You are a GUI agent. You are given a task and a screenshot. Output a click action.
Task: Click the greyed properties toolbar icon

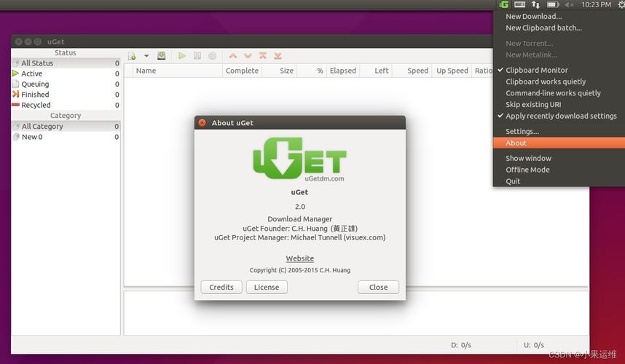coord(212,56)
